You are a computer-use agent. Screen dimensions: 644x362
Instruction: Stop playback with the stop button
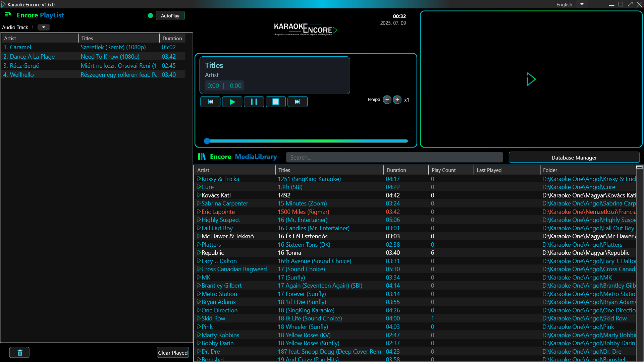(276, 102)
